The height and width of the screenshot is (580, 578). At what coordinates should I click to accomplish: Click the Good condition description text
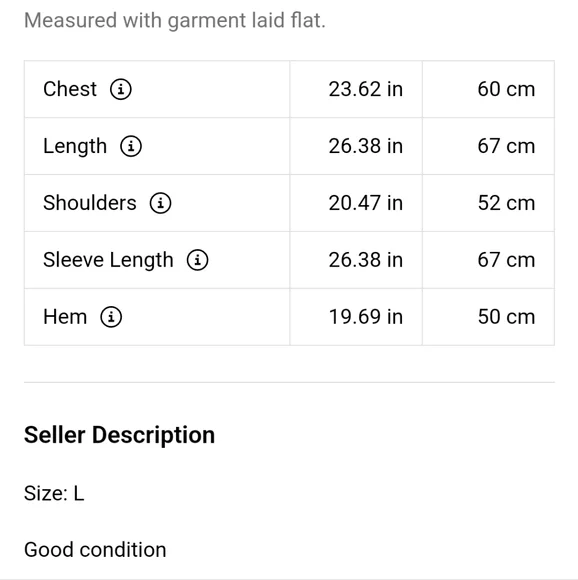(95, 550)
